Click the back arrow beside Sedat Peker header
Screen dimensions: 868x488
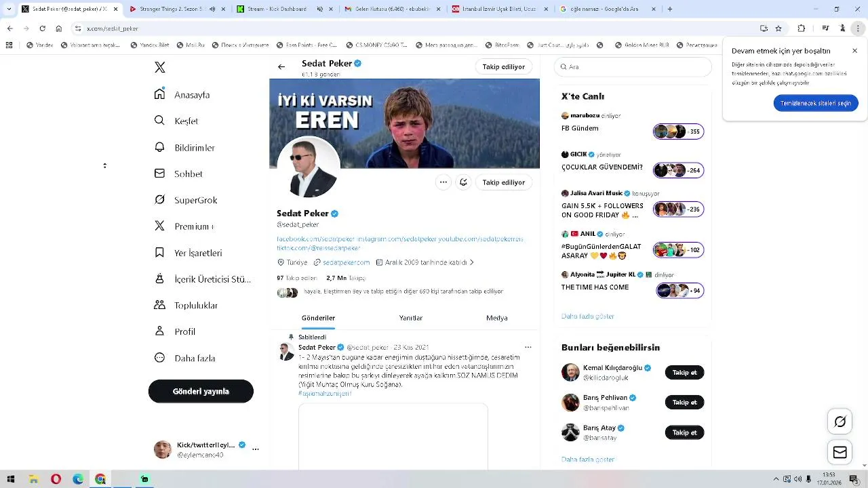point(281,67)
